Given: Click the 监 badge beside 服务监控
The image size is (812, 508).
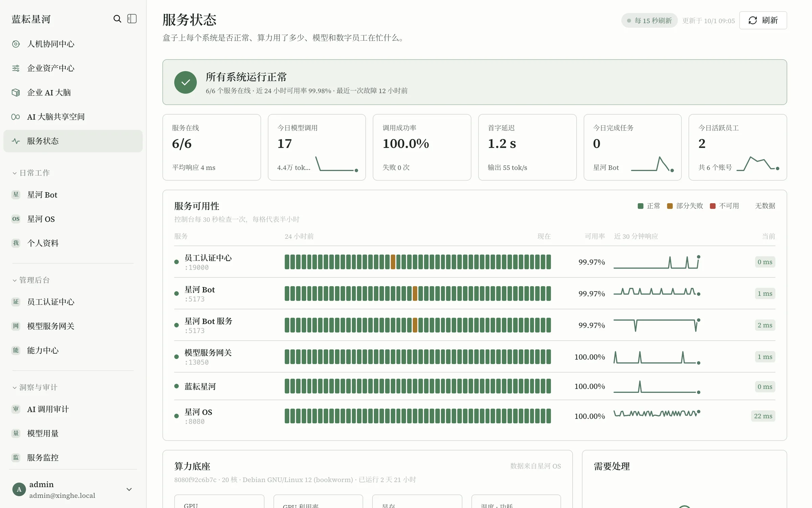Looking at the screenshot, I should click(16, 458).
